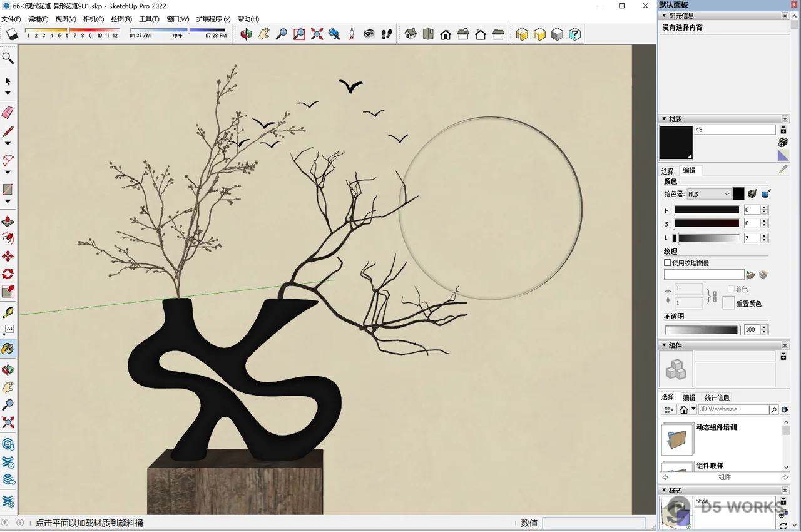Select the Move tool in left toolbar
The width and height of the screenshot is (801, 532).
tap(8, 256)
